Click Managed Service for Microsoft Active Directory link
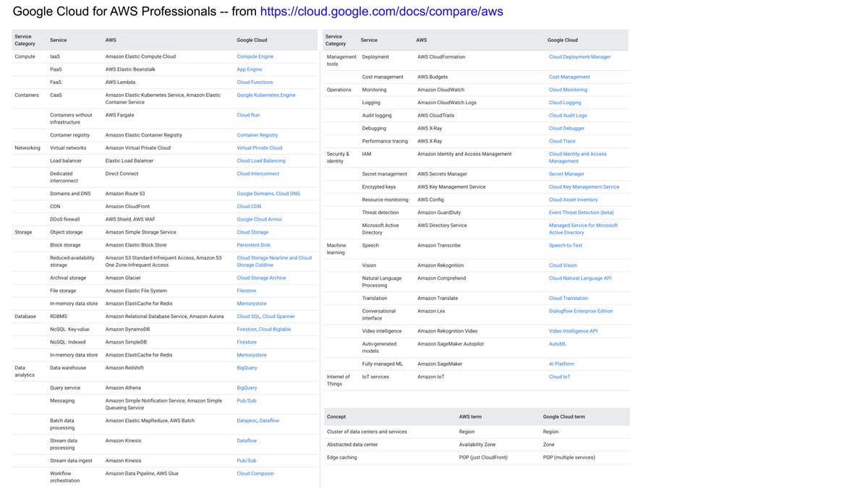This screenshot has width=868, height=488. pyautogui.click(x=583, y=229)
